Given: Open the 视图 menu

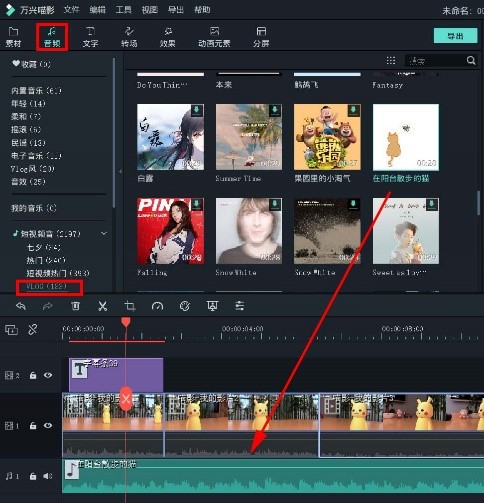Looking at the screenshot, I should click(x=149, y=10).
